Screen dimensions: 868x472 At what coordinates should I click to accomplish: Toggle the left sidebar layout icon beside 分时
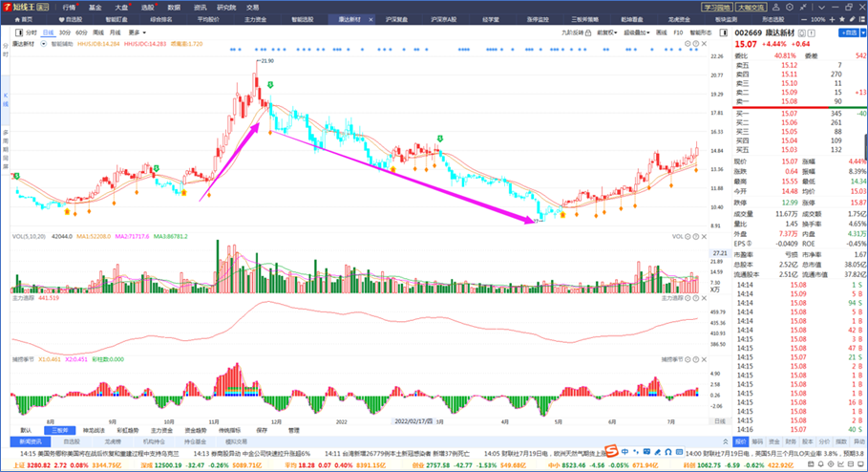click(x=19, y=32)
